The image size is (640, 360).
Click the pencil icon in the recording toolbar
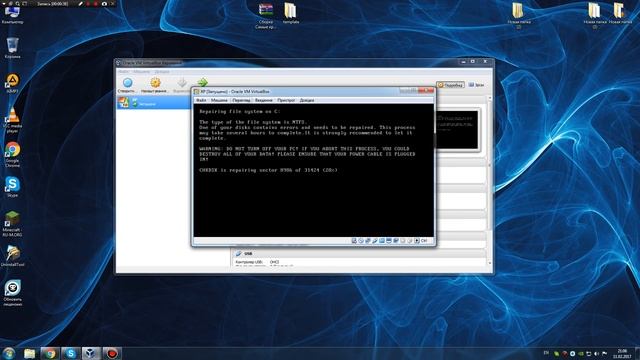80,4
